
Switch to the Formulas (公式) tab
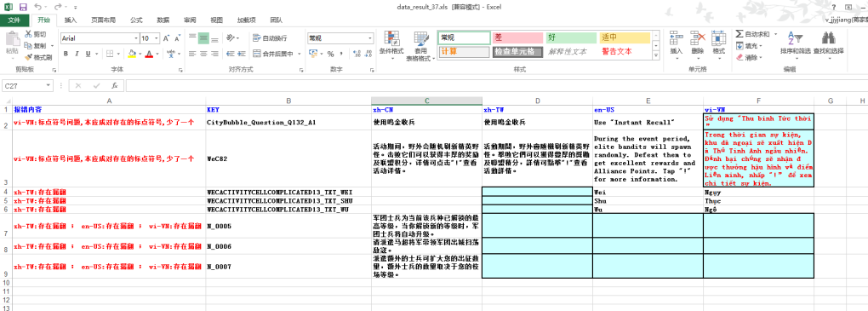(136, 20)
